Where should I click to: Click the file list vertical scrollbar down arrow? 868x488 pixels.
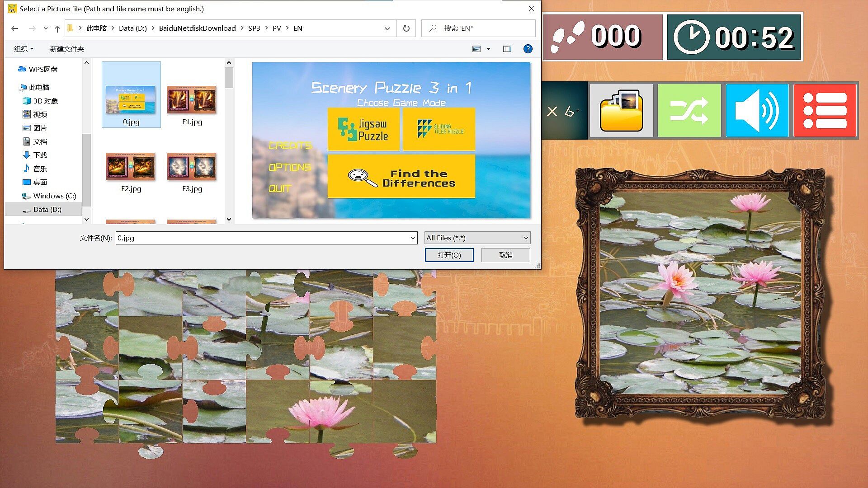229,219
